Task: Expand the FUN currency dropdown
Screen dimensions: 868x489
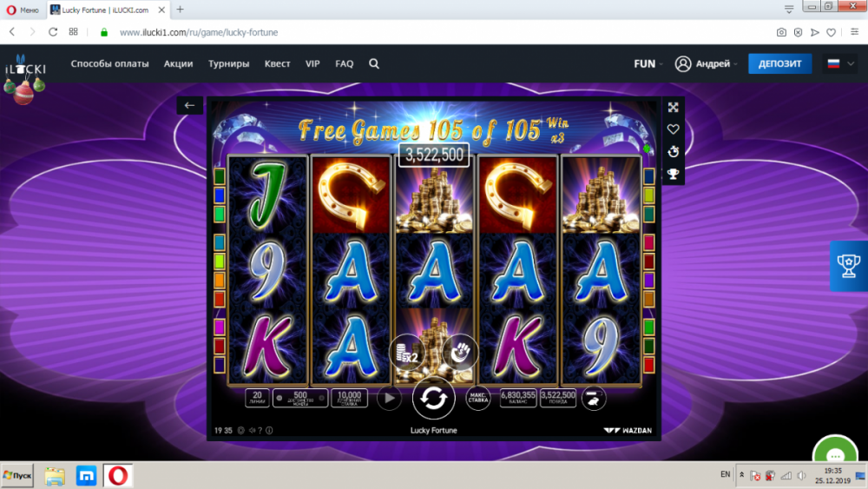Action: pos(648,63)
